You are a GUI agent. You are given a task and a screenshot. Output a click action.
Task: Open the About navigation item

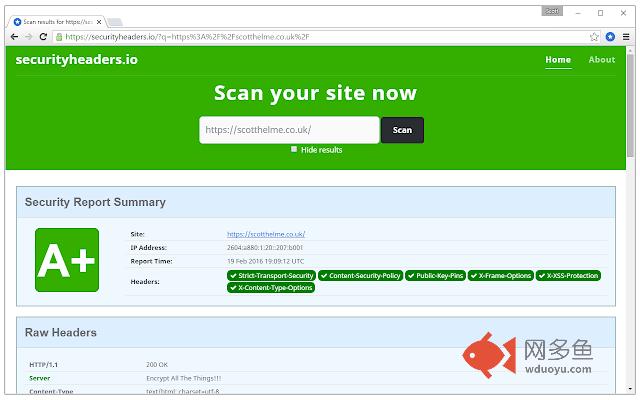pos(602,60)
